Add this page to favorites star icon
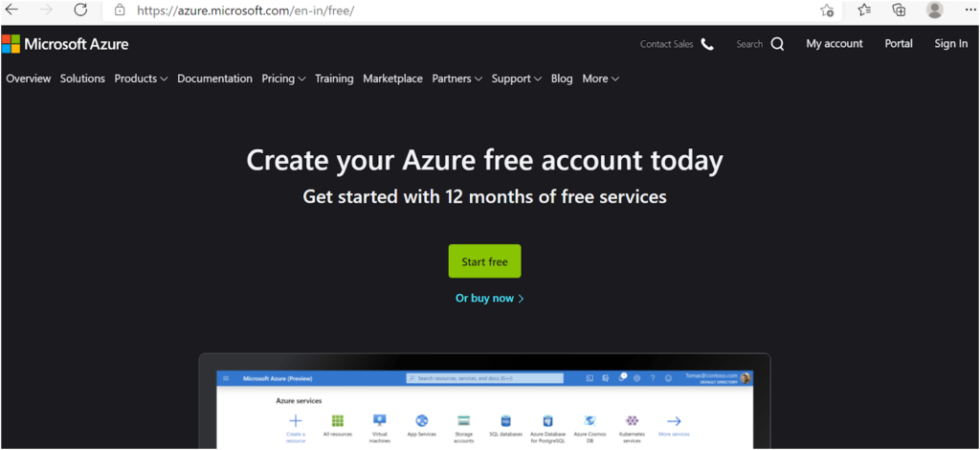This screenshot has width=980, height=450. click(x=827, y=10)
